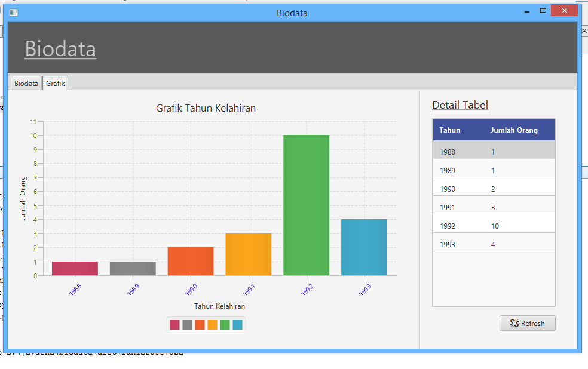Click the yellow-orange legend swatch
The height and width of the screenshot is (369, 588).
coord(212,325)
